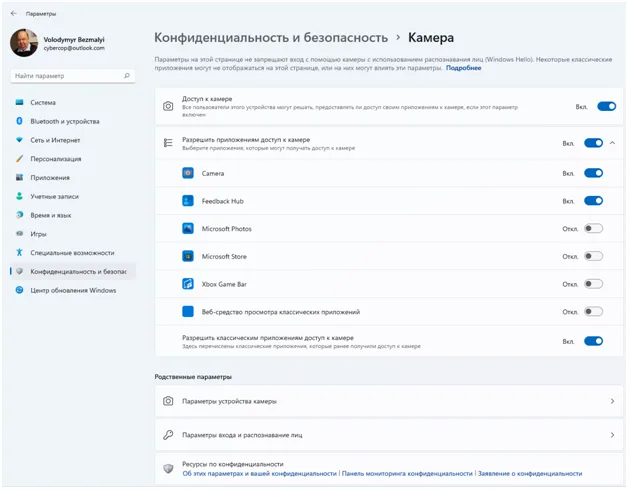Click the blue Веб-средство просмотра app icon
Viewport: 630px width, 491px height.
tap(188, 312)
